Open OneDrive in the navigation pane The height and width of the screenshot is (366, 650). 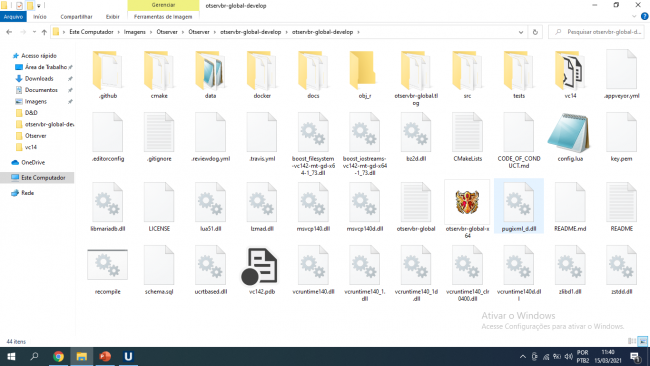(33, 162)
